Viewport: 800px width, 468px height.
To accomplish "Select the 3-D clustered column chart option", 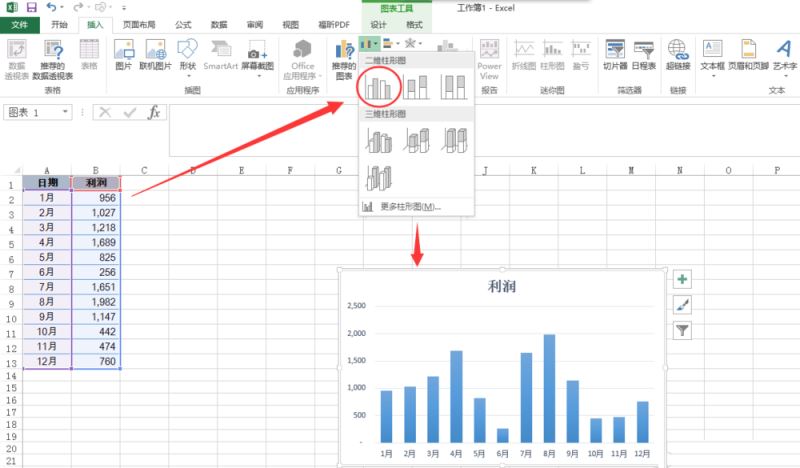I will [379, 141].
